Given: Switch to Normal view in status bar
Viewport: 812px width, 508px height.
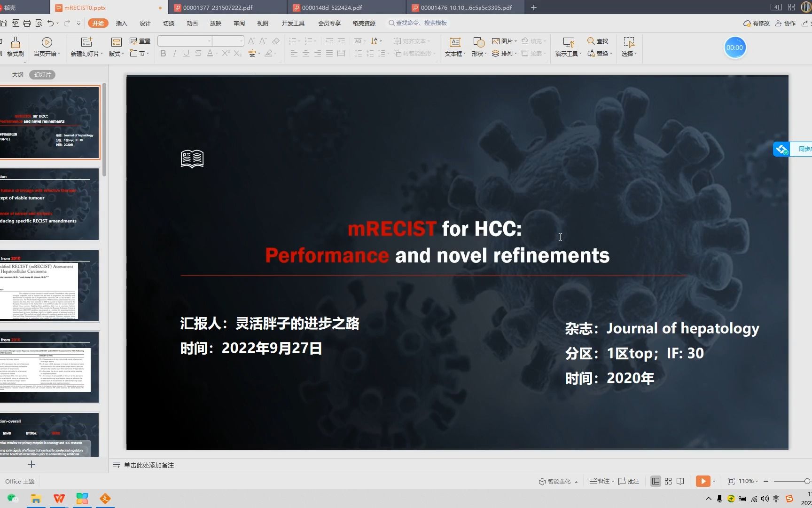Looking at the screenshot, I should click(656, 481).
